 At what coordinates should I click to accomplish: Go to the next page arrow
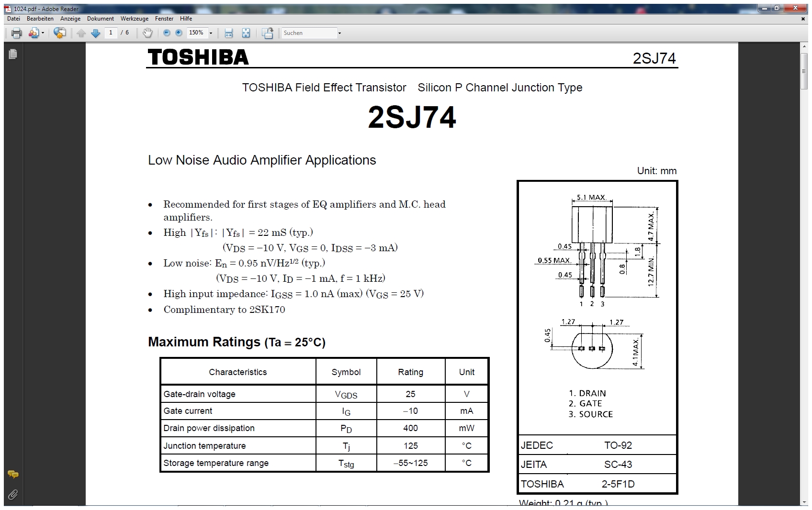[96, 33]
